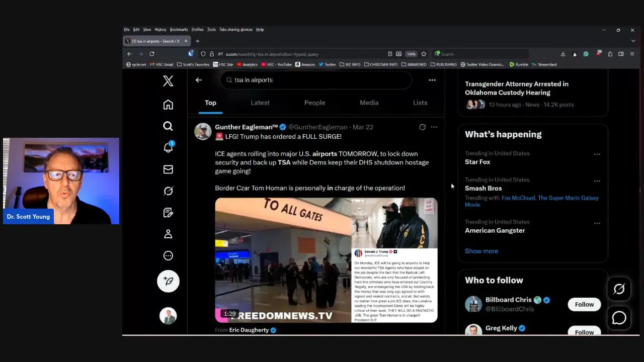Click browser Back arrow button

coord(130,54)
